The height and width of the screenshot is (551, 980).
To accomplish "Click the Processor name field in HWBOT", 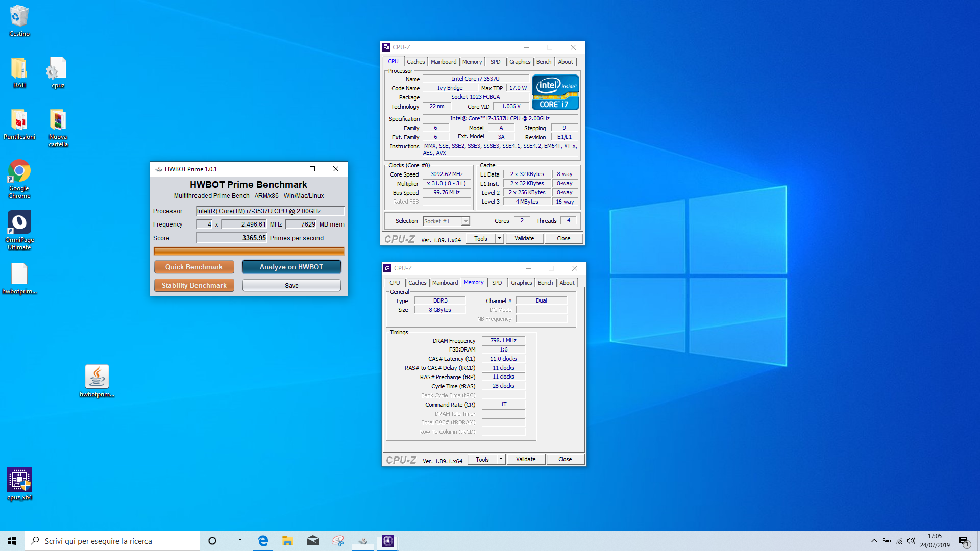I will (x=271, y=211).
